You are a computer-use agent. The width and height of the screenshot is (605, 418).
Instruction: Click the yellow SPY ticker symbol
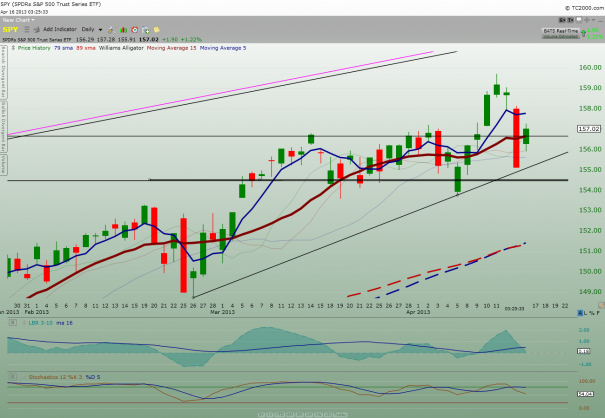point(10,30)
